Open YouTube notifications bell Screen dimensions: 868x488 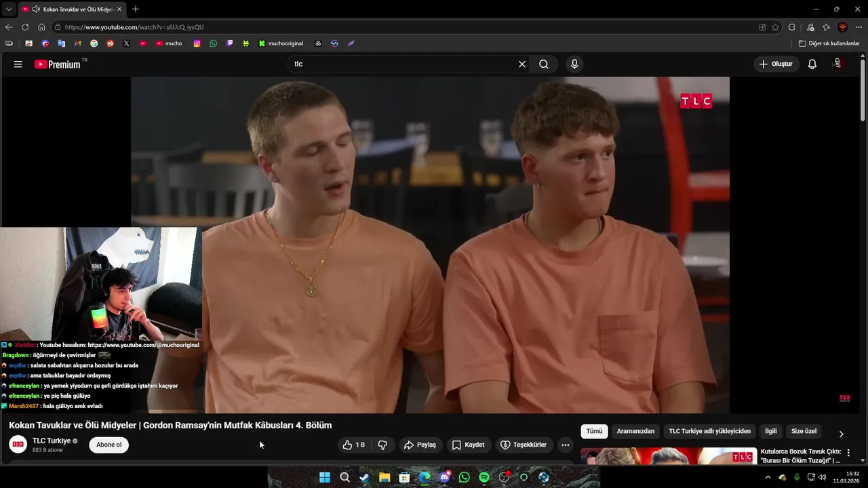coord(812,64)
